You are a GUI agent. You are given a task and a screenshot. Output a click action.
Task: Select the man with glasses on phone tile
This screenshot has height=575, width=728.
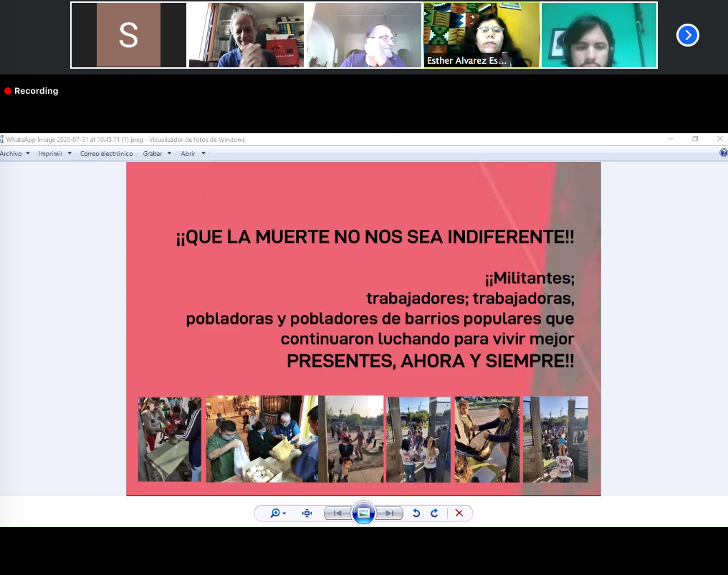(x=363, y=35)
